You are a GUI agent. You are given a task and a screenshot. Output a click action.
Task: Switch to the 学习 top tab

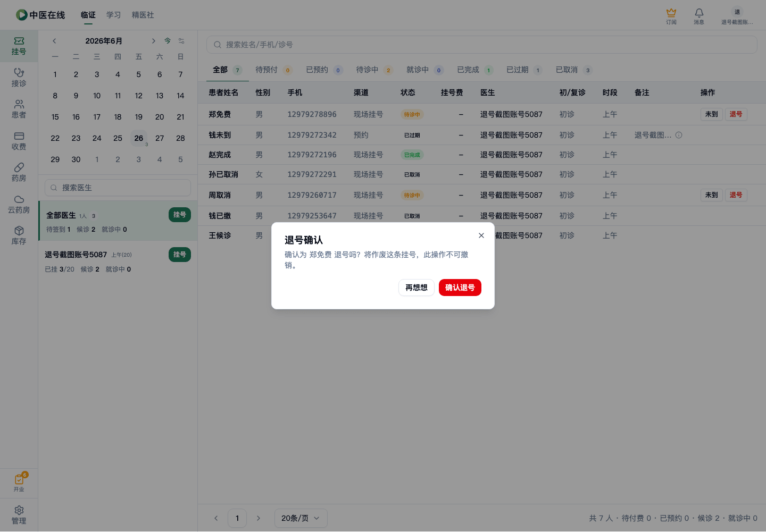114,15
